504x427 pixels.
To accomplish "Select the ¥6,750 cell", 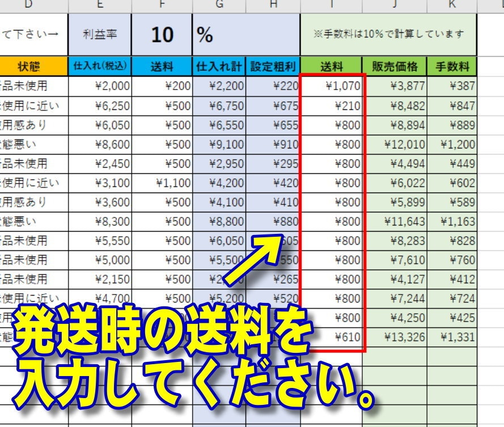I will 219,106.
